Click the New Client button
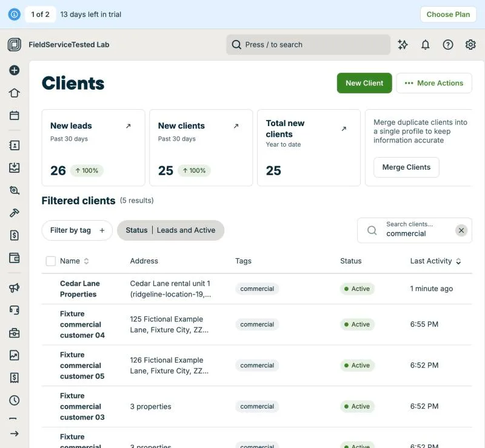 click(364, 83)
